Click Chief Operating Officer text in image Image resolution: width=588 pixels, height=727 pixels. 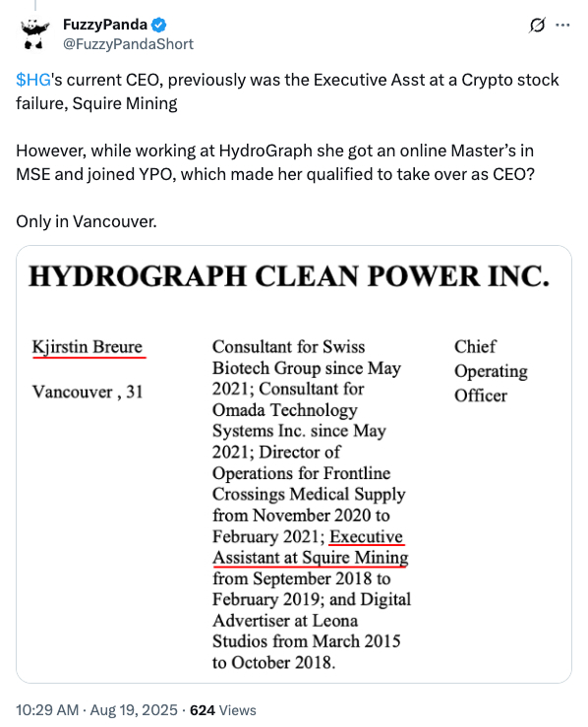491,371
